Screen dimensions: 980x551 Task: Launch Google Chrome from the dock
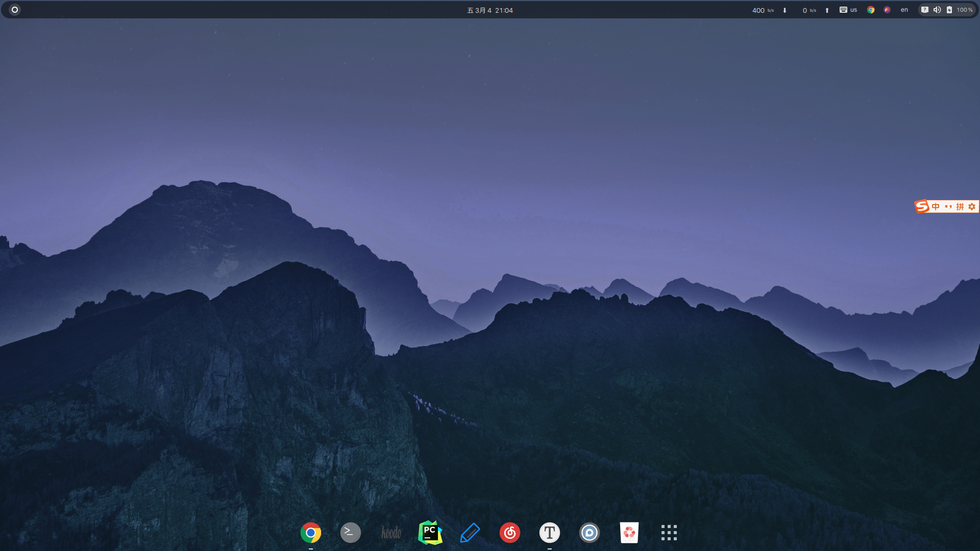311,533
